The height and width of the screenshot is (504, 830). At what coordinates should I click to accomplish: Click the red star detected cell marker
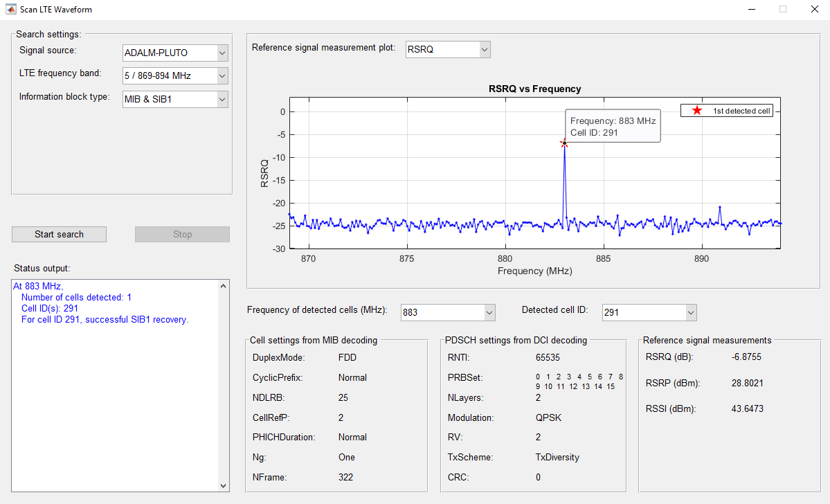click(564, 143)
